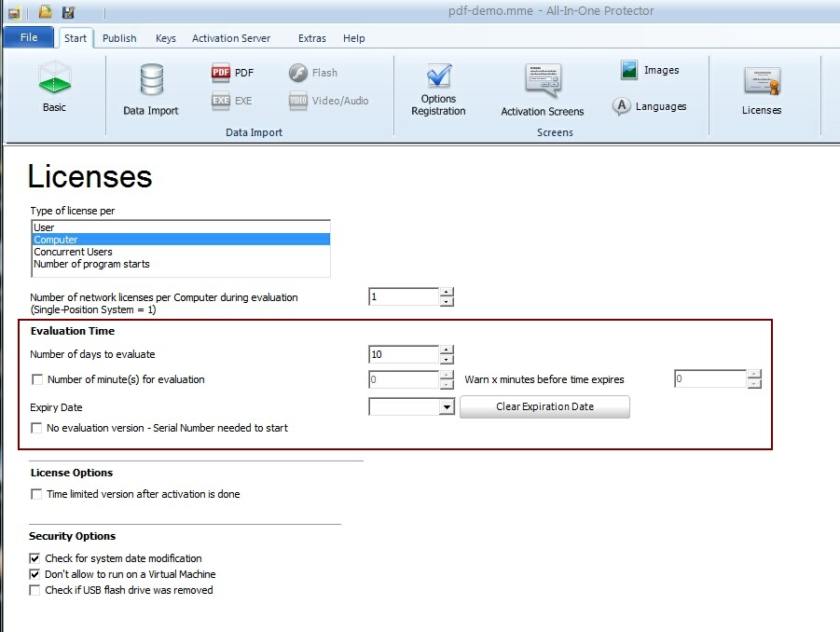Image resolution: width=840 pixels, height=632 pixels.
Task: Click the Images icon in Screens
Action: tap(630, 70)
